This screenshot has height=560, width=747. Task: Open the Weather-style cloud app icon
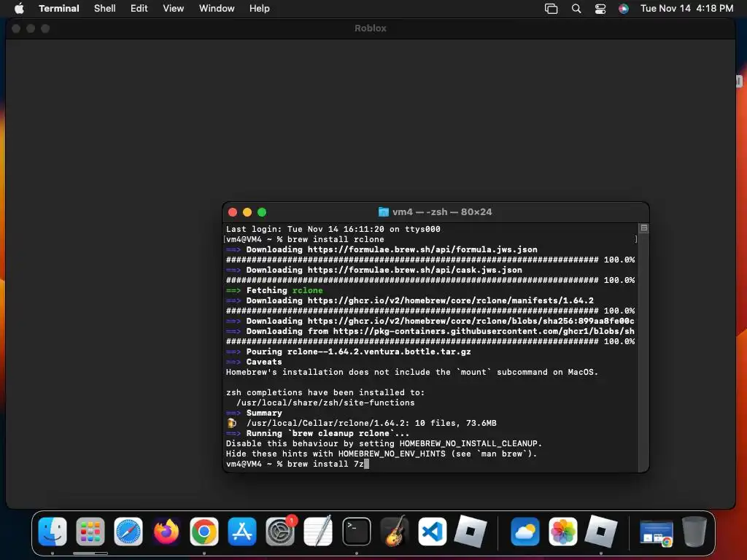(x=525, y=532)
